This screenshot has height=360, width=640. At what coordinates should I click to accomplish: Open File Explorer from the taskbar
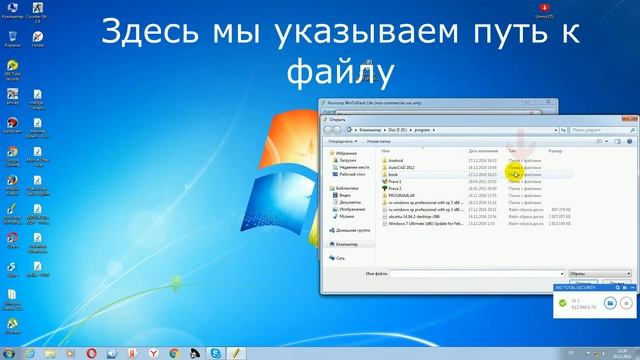[x=50, y=353]
